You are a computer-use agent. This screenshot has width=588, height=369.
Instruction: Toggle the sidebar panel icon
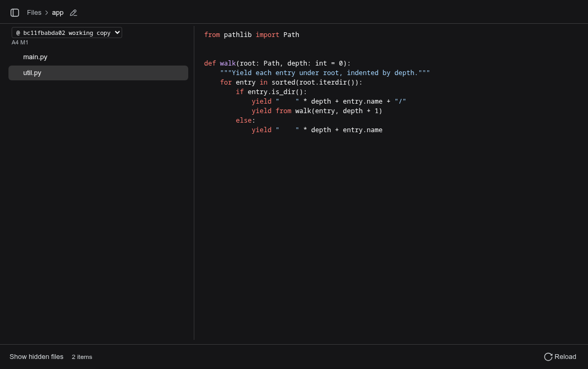pos(15,13)
